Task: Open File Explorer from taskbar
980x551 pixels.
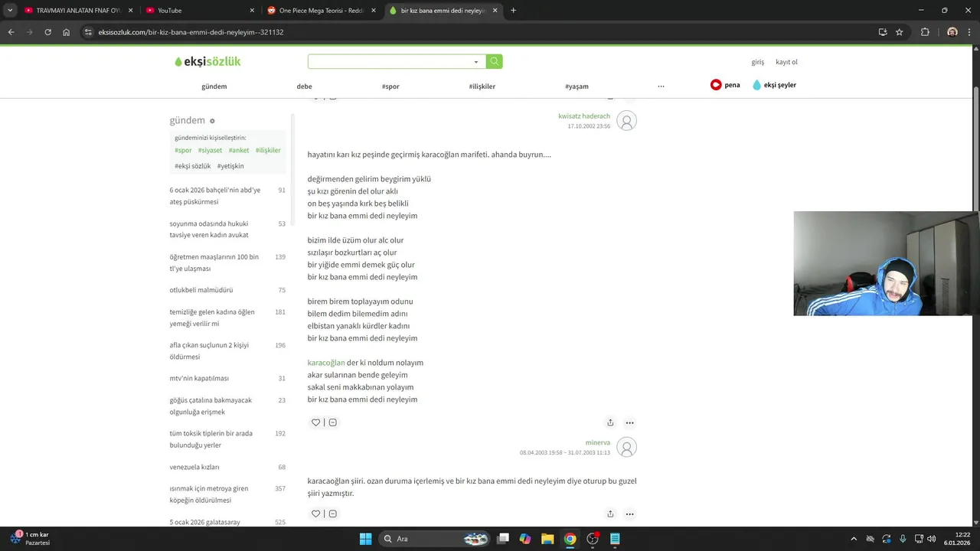Action: [547, 539]
